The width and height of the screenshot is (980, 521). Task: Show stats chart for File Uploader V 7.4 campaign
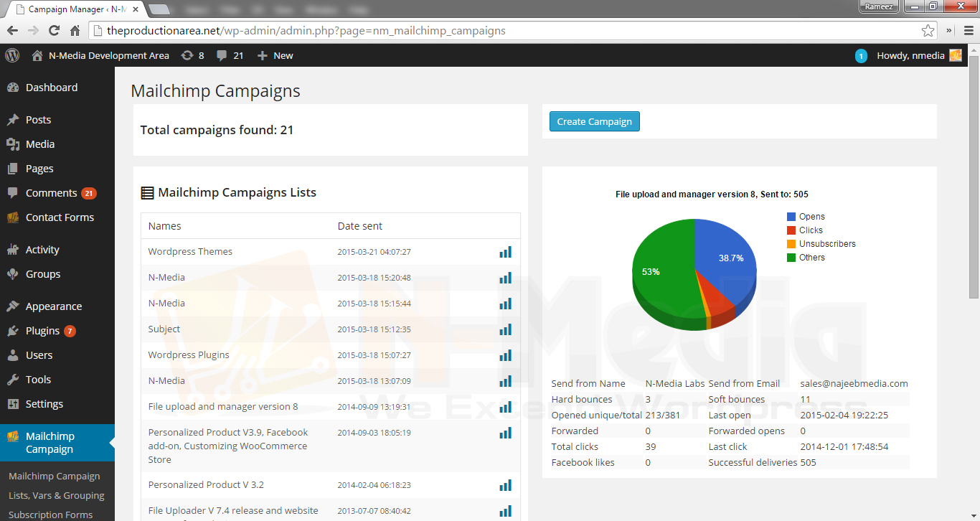tap(506, 511)
